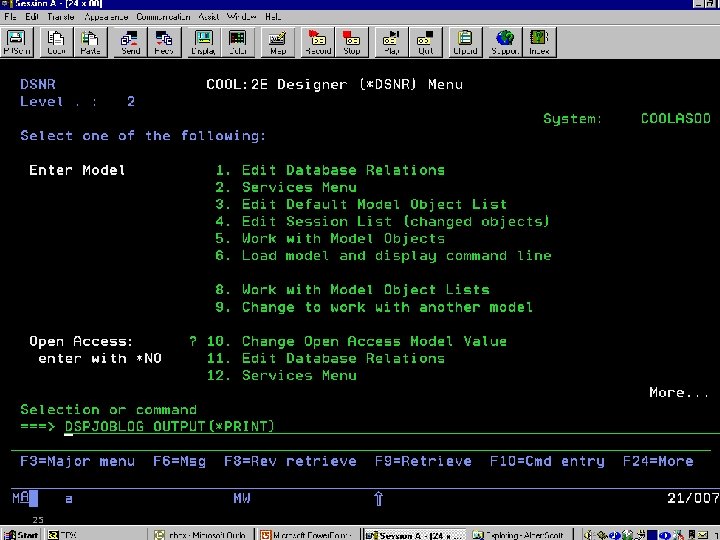Select Edit Session List (changed objects)
This screenshot has height=540, width=720.
(382, 221)
